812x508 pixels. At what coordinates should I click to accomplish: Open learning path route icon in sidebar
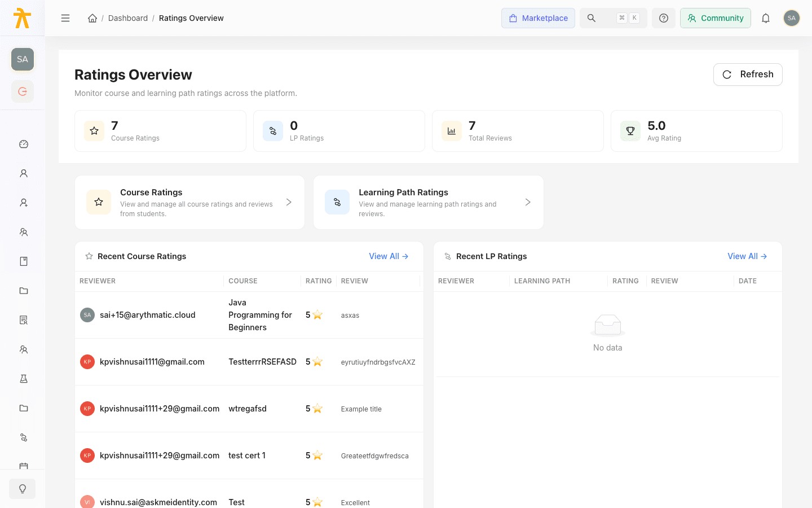24,437
